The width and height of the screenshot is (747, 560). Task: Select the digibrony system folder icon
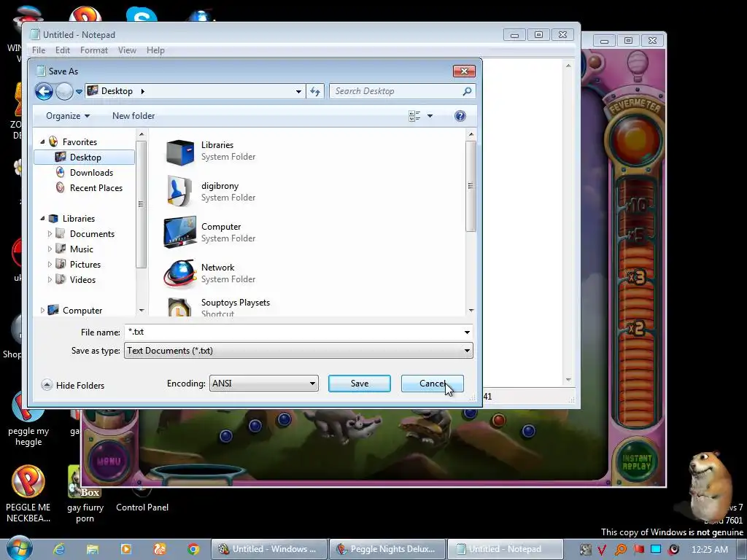[179, 192]
